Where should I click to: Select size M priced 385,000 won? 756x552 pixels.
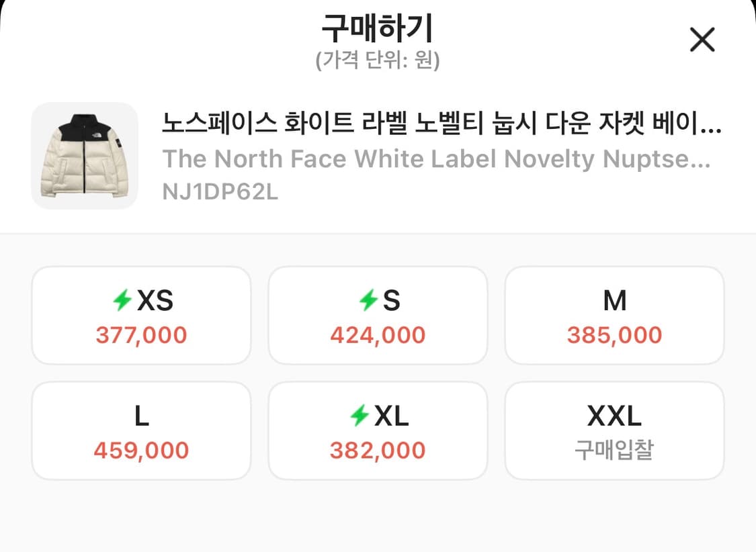pos(614,315)
